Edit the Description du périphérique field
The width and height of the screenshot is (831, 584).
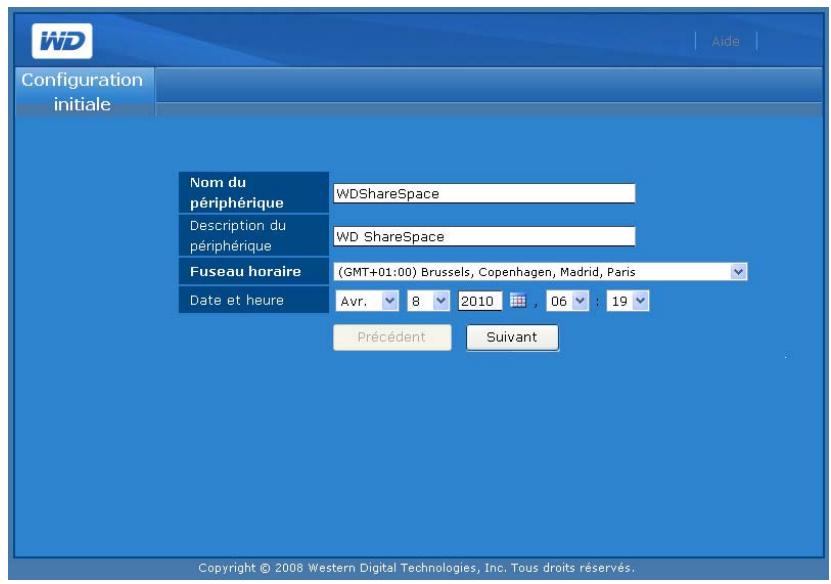[x=484, y=236]
